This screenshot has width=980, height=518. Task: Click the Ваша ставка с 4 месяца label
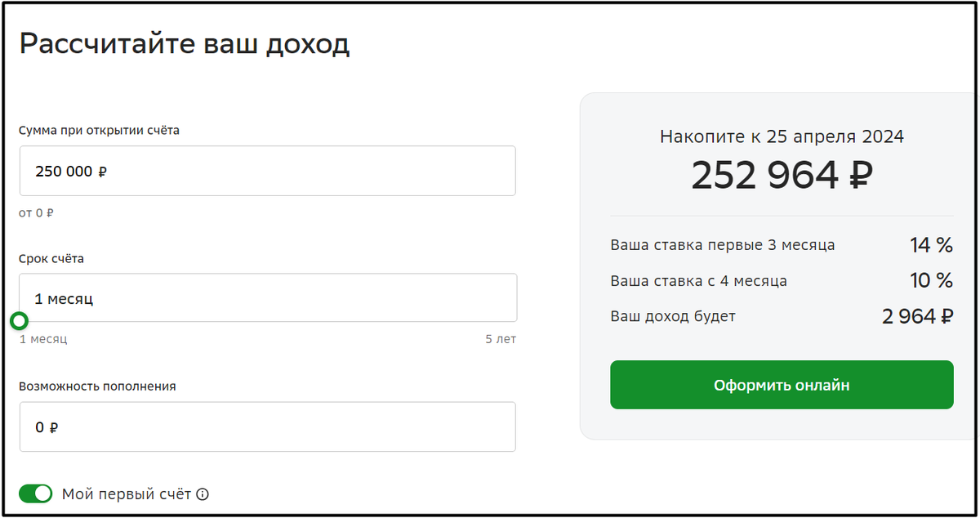(x=697, y=280)
